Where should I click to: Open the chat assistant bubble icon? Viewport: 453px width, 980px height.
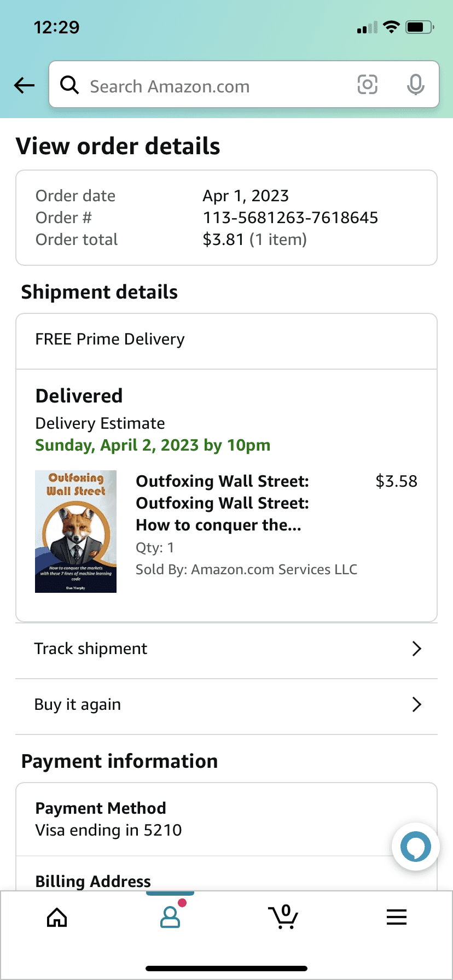click(415, 847)
